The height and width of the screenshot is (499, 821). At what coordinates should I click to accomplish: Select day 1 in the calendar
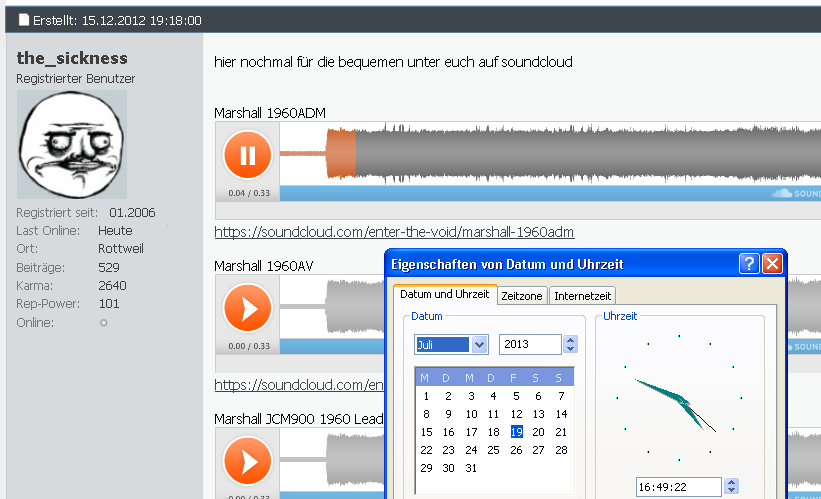pos(426,396)
